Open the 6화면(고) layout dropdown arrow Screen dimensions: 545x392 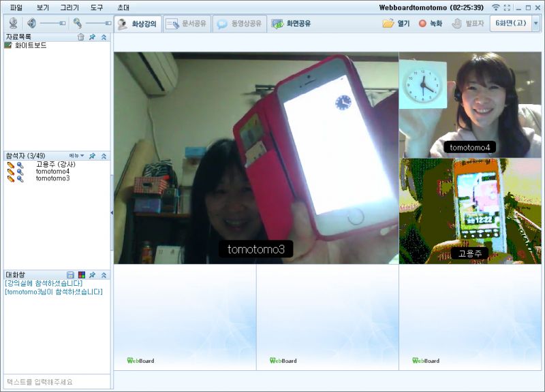tap(536, 23)
